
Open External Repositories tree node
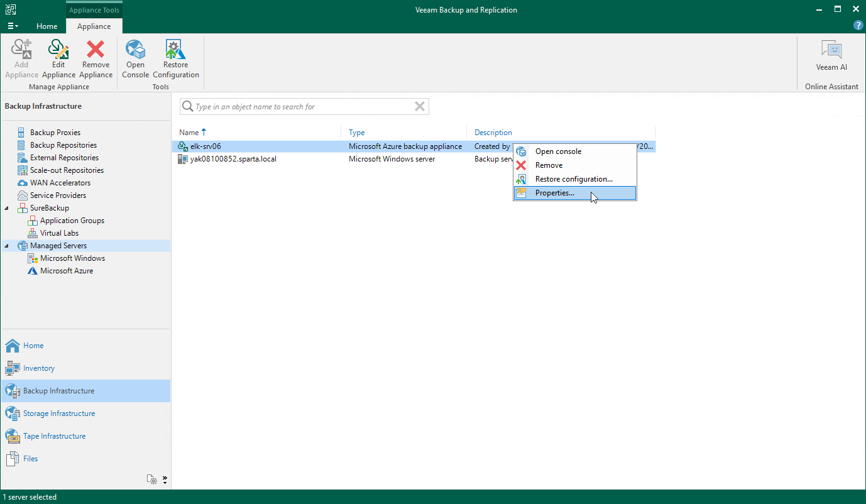64,158
